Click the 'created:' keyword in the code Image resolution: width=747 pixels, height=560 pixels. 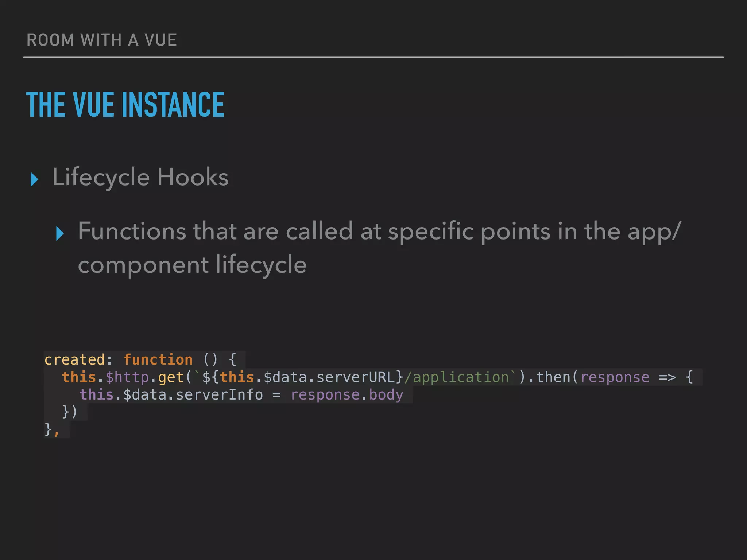[78, 360]
